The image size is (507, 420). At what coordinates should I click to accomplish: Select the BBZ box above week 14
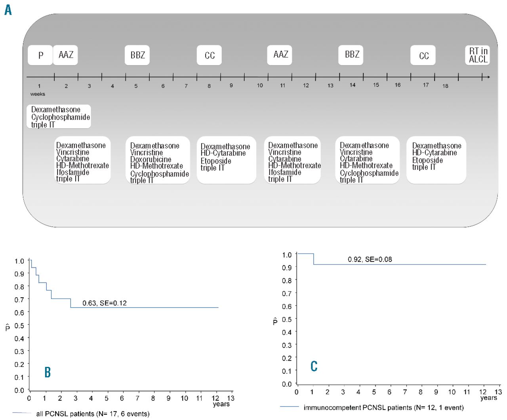click(351, 55)
